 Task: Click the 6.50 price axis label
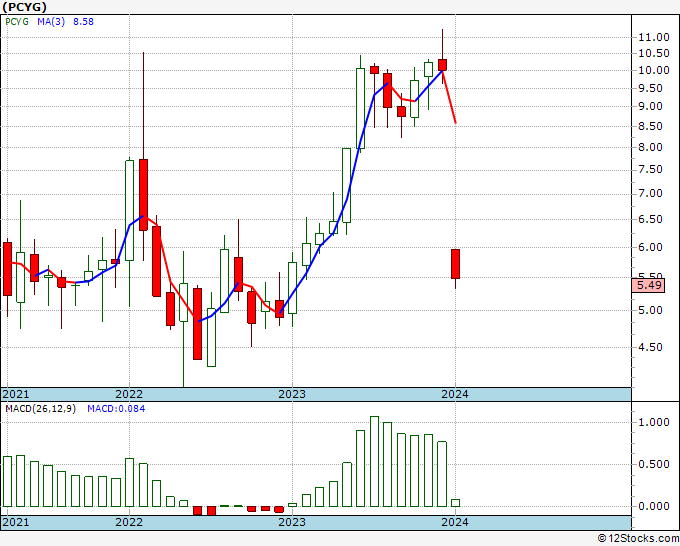point(651,219)
